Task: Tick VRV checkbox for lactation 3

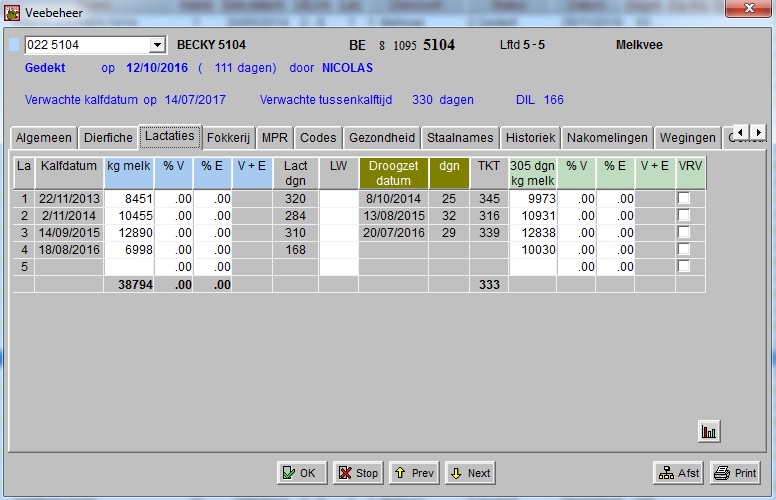Action: point(684,233)
